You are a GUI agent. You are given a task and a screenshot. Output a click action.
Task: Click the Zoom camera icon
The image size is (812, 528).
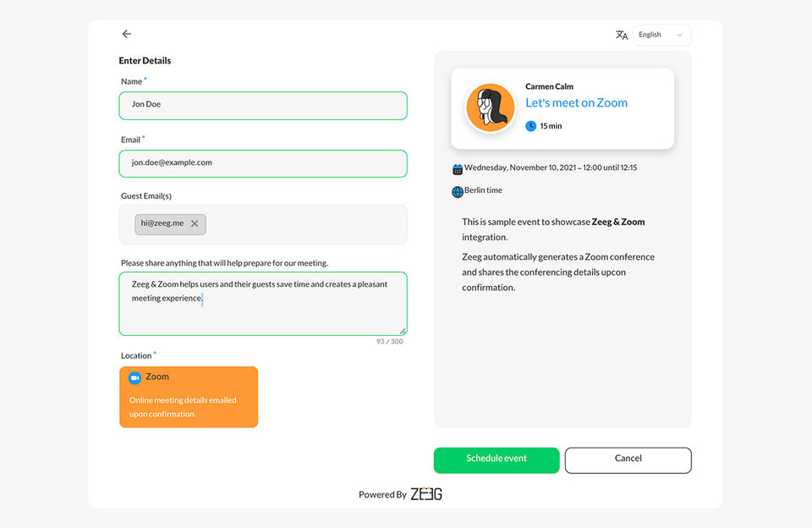134,377
